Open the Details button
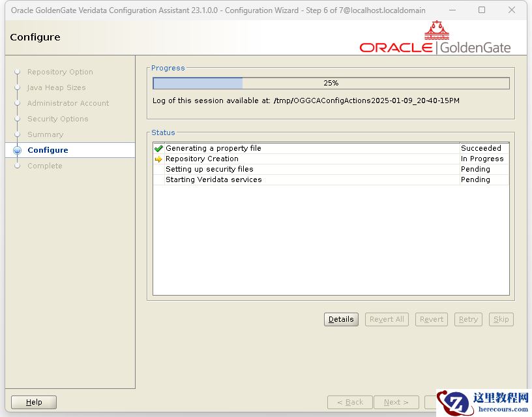 [x=341, y=319]
